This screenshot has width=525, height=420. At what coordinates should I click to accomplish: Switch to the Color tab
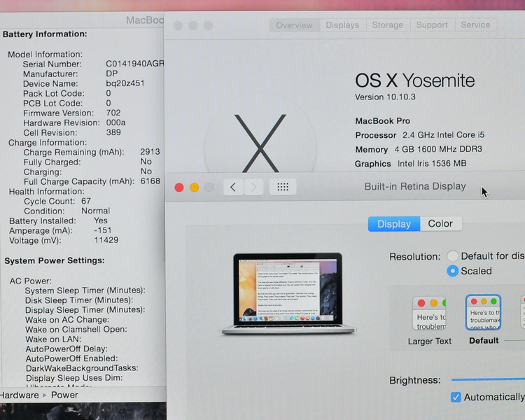pos(440,224)
